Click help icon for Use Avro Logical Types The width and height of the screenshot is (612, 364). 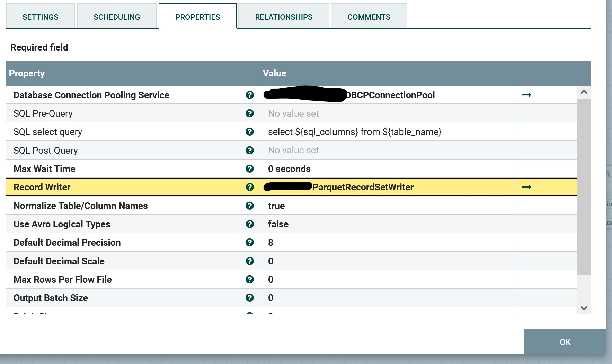coord(249,224)
